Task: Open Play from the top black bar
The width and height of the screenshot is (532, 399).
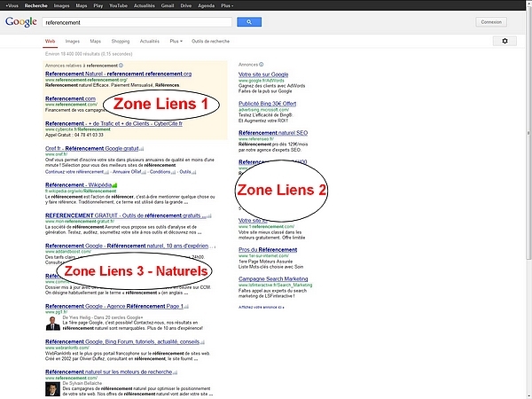Action: [x=98, y=6]
